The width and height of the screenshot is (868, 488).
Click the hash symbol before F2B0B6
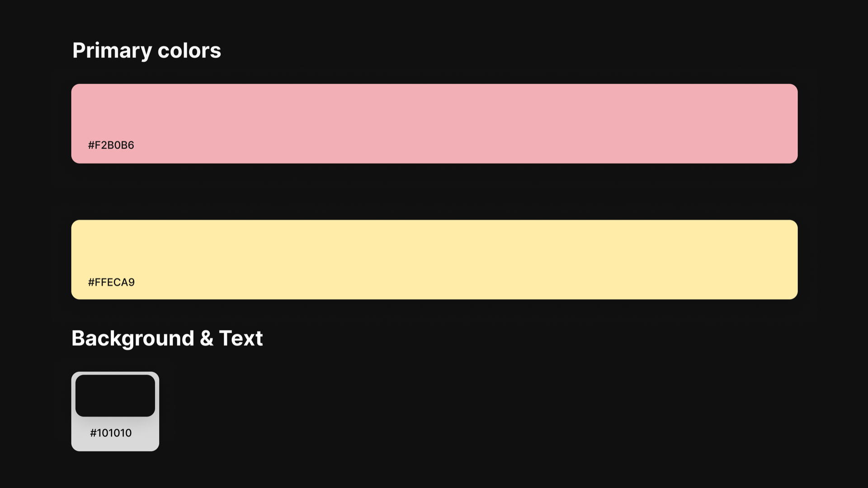91,145
